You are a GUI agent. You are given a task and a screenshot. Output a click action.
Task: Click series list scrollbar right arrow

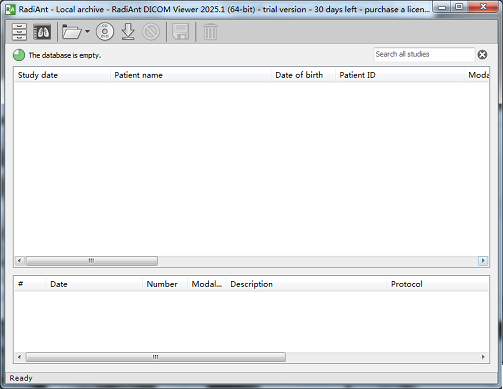pos(483,357)
